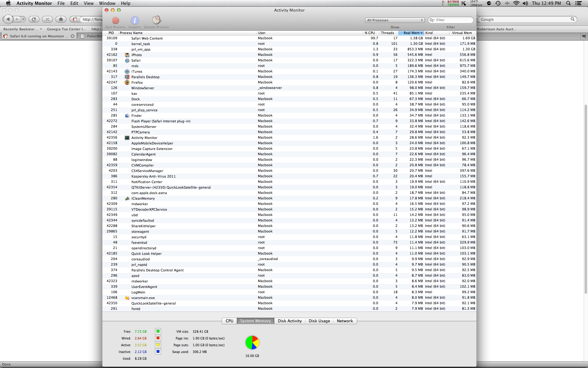Switch to the CPU tab
The width and height of the screenshot is (588, 368).
[229, 321]
